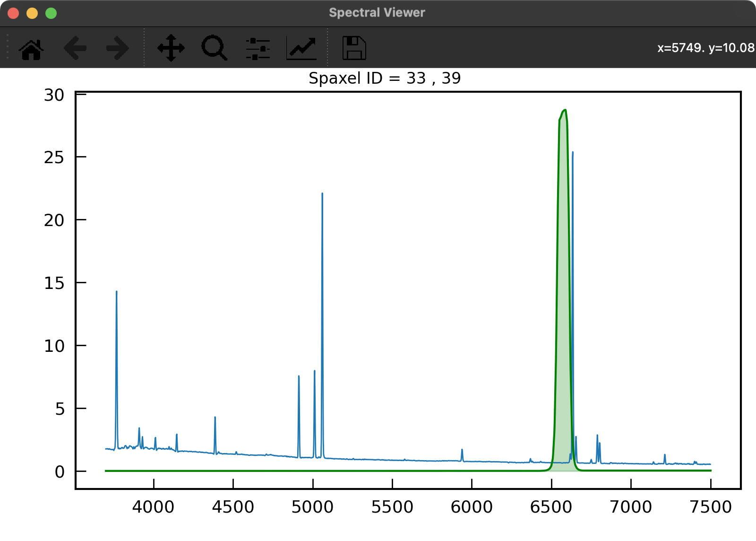Maximize the window with green button
Image resolution: width=756 pixels, height=541 pixels.
click(51, 13)
